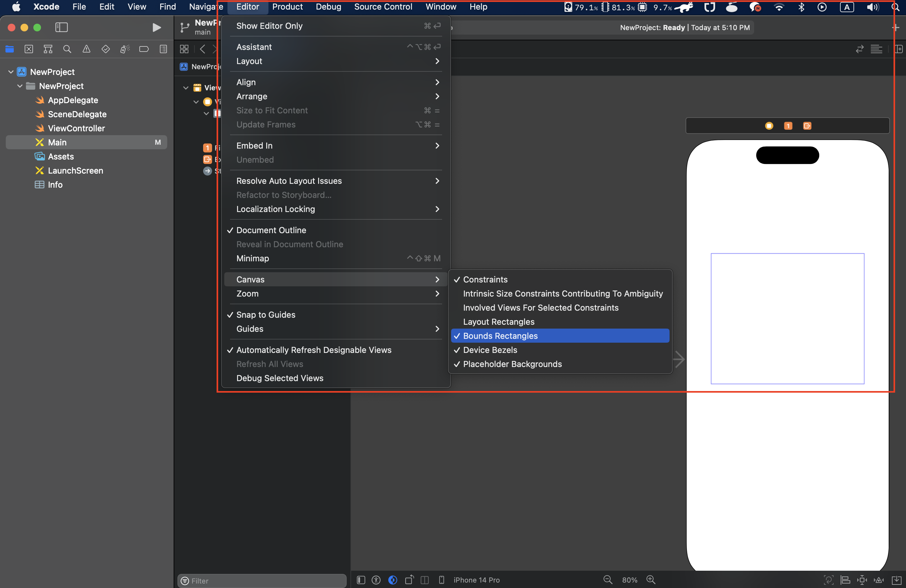
Task: Open the Symbol navigator icon
Action: pyautogui.click(x=48, y=49)
